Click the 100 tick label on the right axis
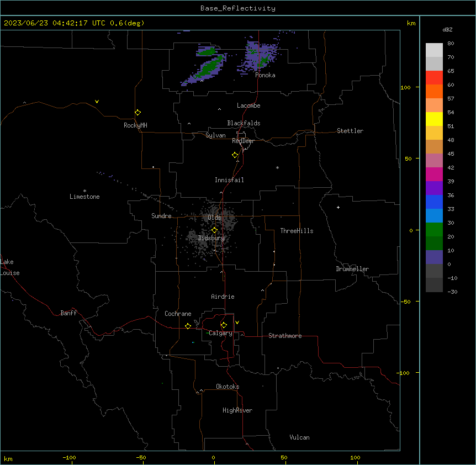The width and height of the screenshot is (476, 465). point(405,87)
